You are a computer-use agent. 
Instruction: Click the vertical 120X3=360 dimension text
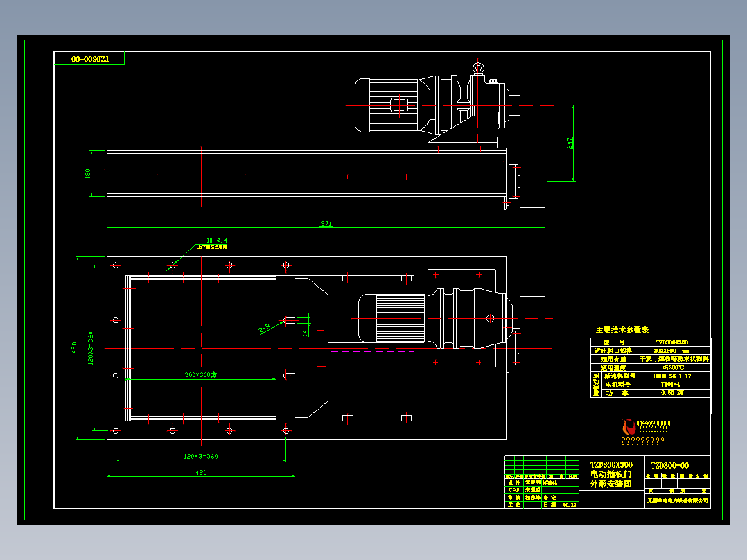click(91, 349)
